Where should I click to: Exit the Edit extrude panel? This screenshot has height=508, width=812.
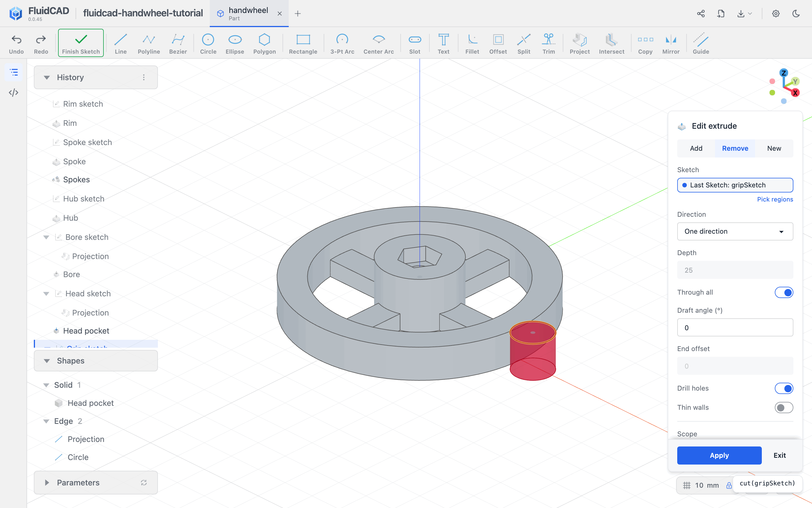pyautogui.click(x=780, y=455)
